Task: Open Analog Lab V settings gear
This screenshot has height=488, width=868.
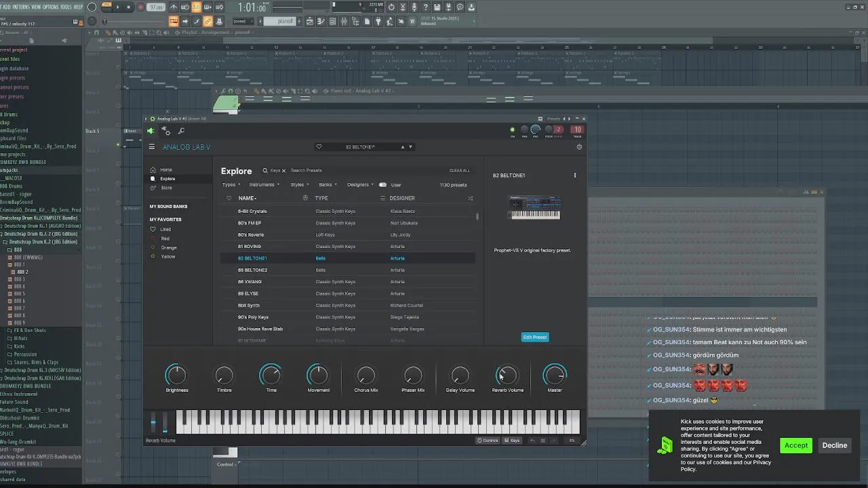Action: [579, 147]
